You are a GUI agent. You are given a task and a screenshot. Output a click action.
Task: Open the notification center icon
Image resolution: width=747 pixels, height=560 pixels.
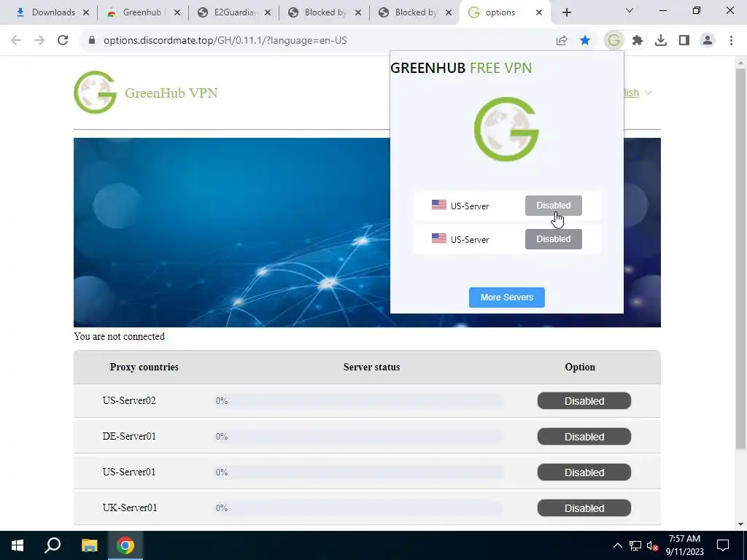point(723,545)
